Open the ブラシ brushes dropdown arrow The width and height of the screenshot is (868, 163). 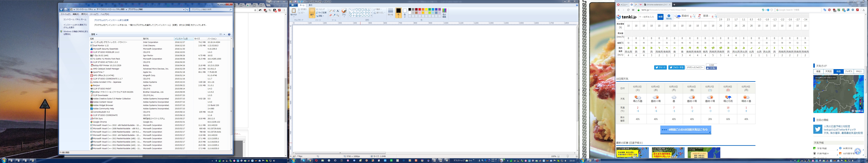click(344, 17)
